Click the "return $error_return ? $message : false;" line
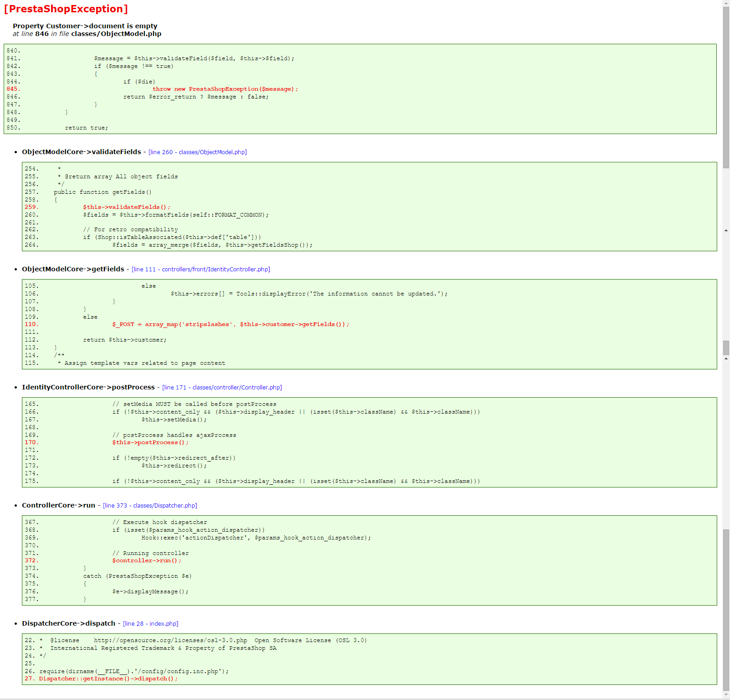The height and width of the screenshot is (700, 730). (x=196, y=97)
